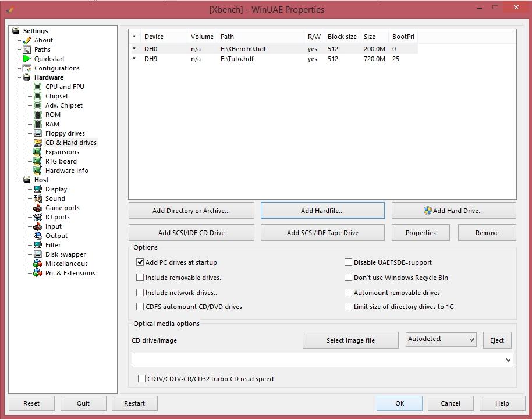The height and width of the screenshot is (419, 532).
Task: Click the Path column header
Action: (x=260, y=37)
